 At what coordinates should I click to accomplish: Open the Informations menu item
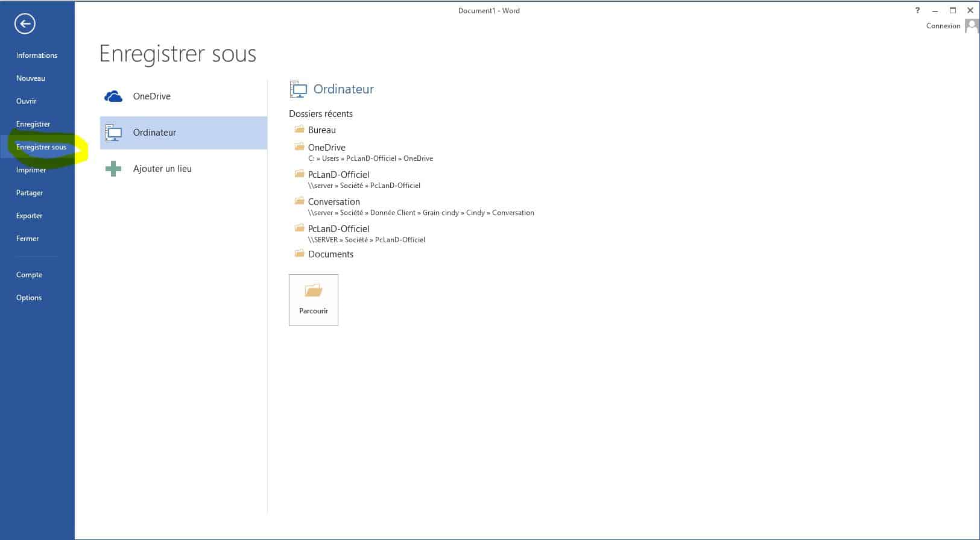(37, 55)
